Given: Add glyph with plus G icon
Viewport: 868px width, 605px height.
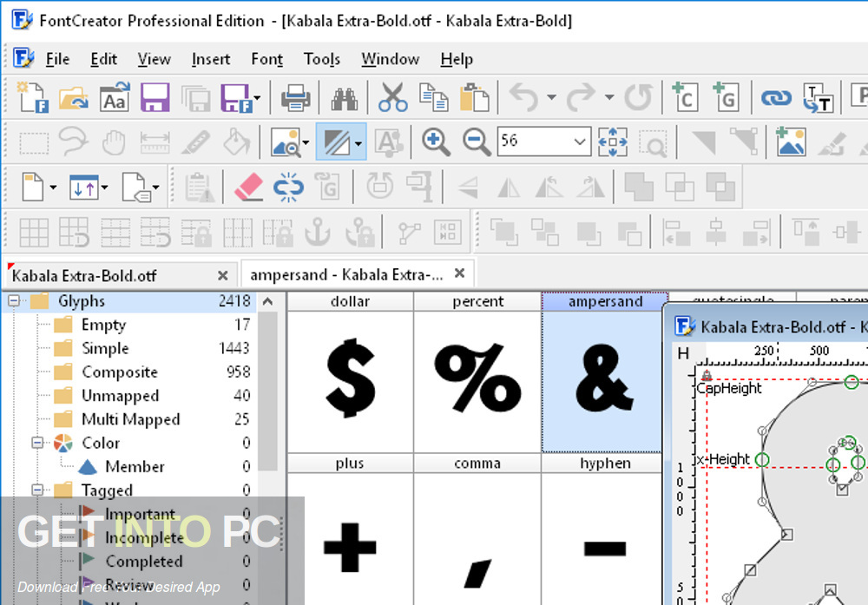Looking at the screenshot, I should tap(726, 97).
